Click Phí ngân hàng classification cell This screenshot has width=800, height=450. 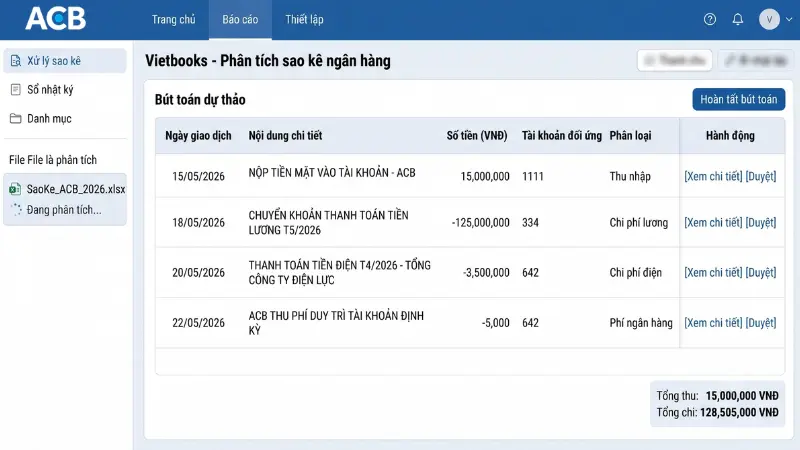[641, 323]
